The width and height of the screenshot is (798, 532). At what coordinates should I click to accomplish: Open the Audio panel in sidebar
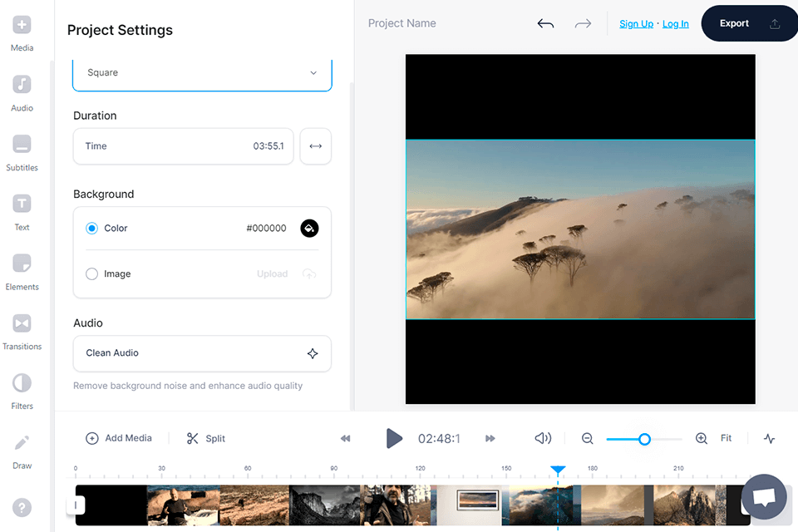(22, 93)
